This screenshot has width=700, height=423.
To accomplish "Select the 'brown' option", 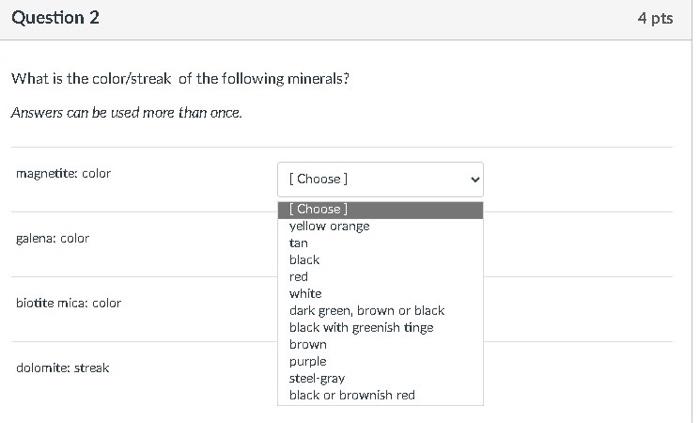I will 308,345.
